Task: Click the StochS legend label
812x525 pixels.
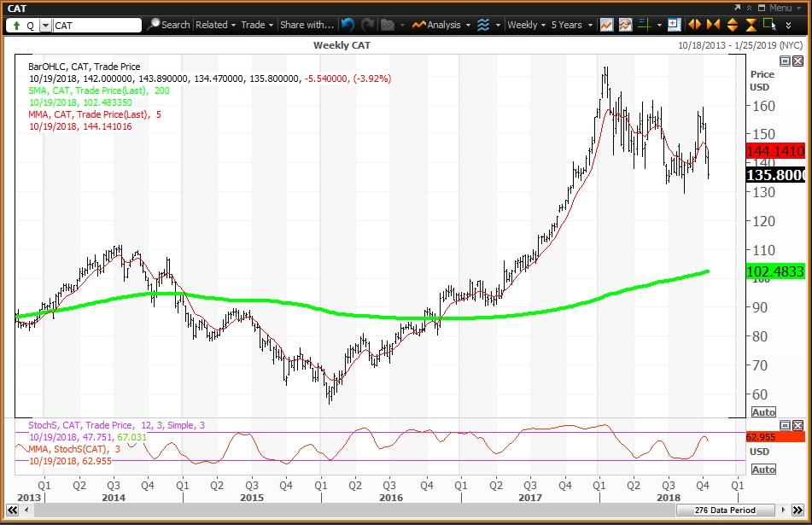Action: tap(116, 425)
